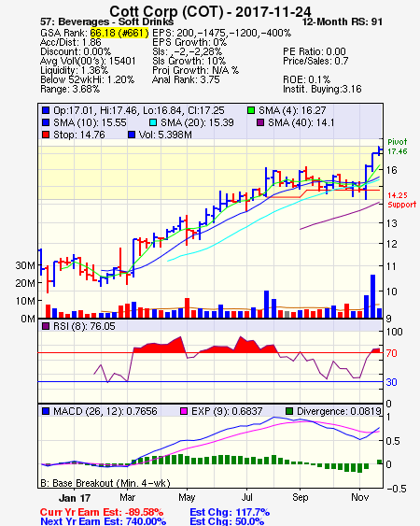Click the SMA (20): 15.39 legend text
Image resolution: width=420 pixels, height=526 pixels.
tap(197, 122)
